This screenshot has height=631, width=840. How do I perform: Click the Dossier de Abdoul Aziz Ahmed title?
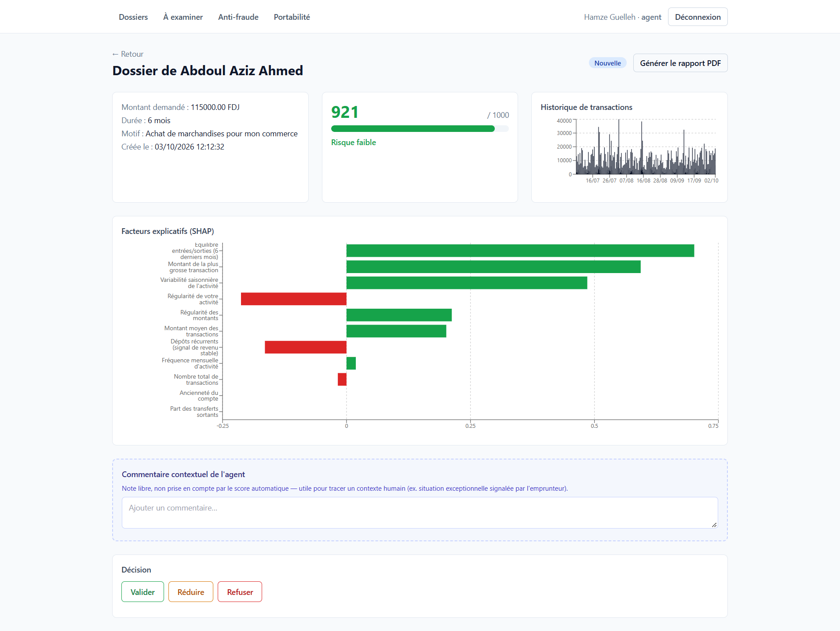208,71
